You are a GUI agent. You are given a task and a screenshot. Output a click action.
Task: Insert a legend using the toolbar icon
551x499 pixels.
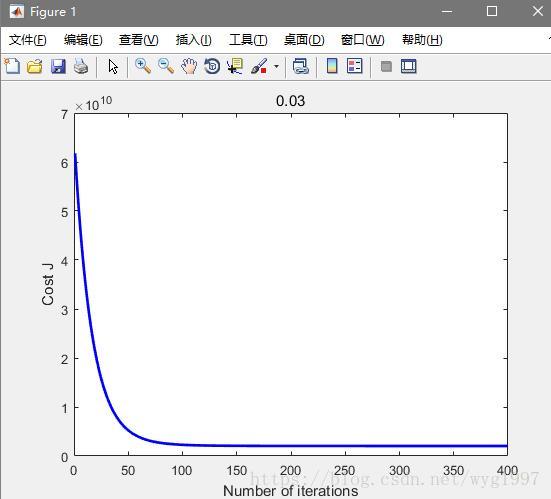[355, 66]
